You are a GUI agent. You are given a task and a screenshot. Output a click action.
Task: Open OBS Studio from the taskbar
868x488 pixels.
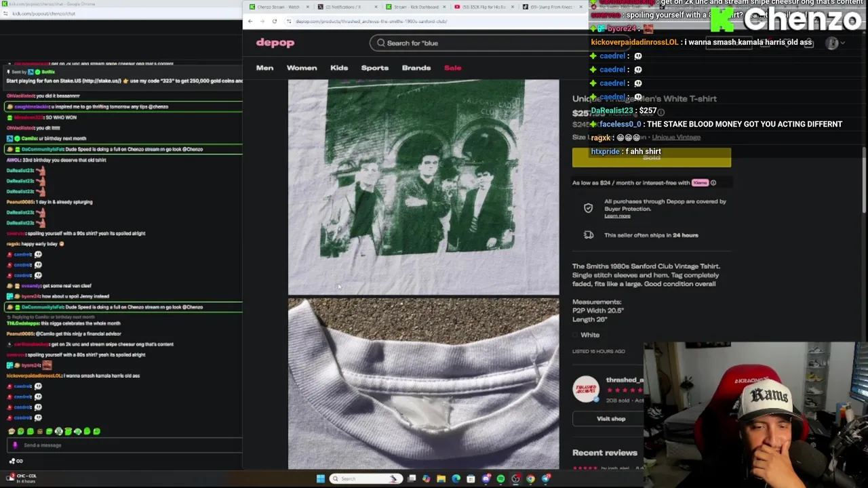pyautogui.click(x=515, y=479)
